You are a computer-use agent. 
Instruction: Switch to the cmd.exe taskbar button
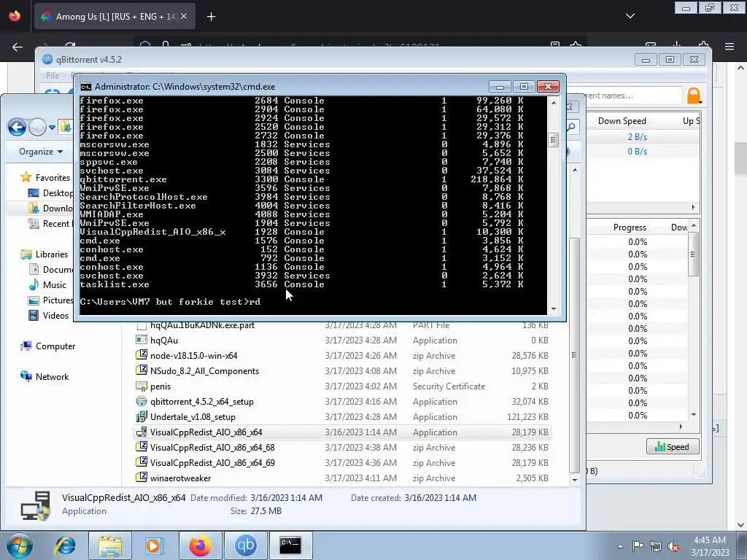pyautogui.click(x=290, y=545)
